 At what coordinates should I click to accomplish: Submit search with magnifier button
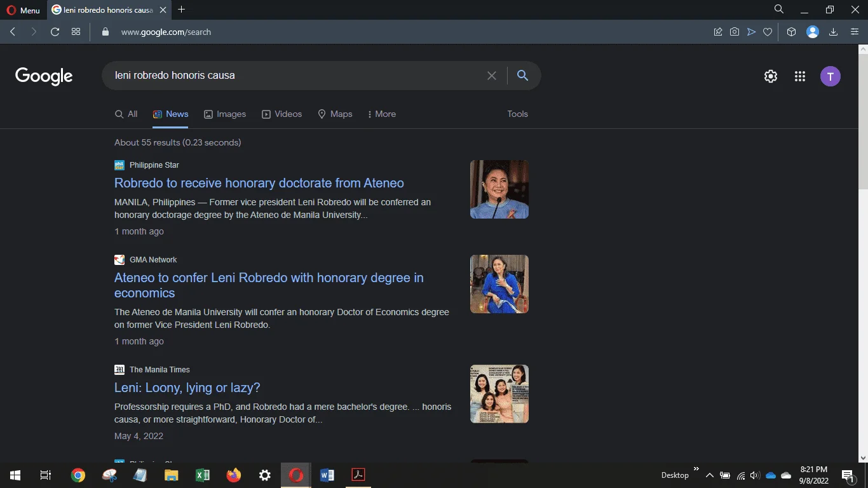(x=523, y=76)
